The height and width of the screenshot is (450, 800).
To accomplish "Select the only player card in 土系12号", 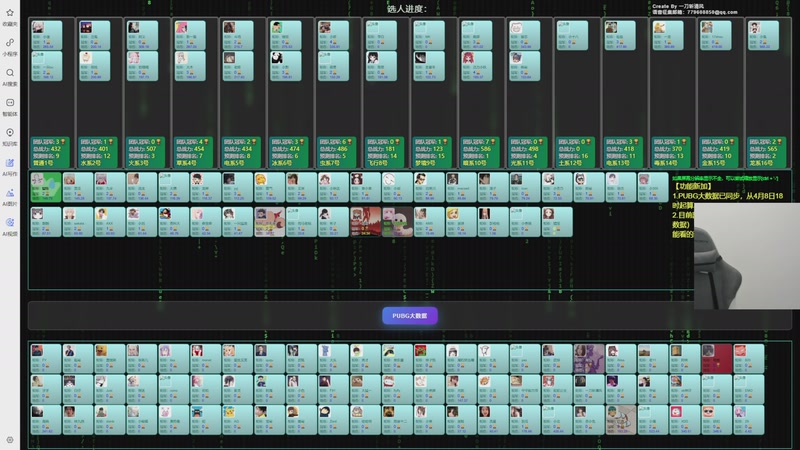I will click(x=572, y=35).
